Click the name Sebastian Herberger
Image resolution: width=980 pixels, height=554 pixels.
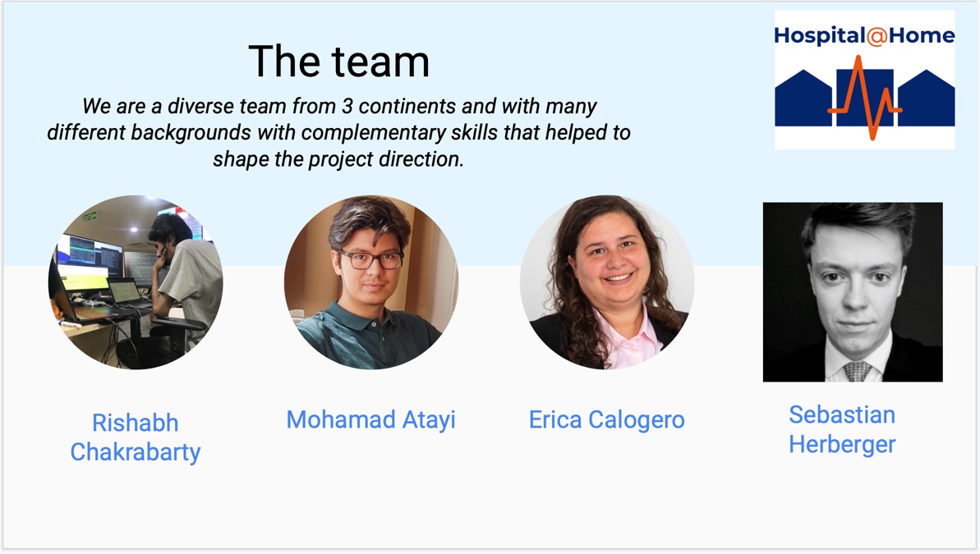842,430
